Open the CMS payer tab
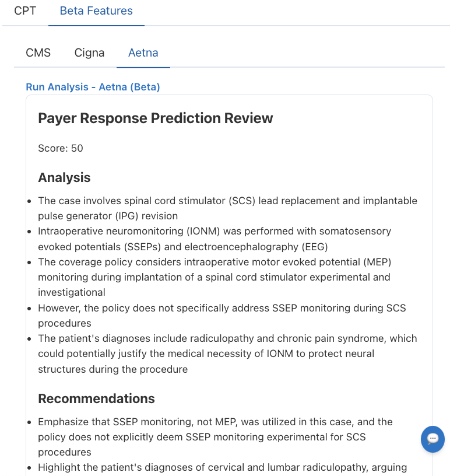 (x=38, y=53)
